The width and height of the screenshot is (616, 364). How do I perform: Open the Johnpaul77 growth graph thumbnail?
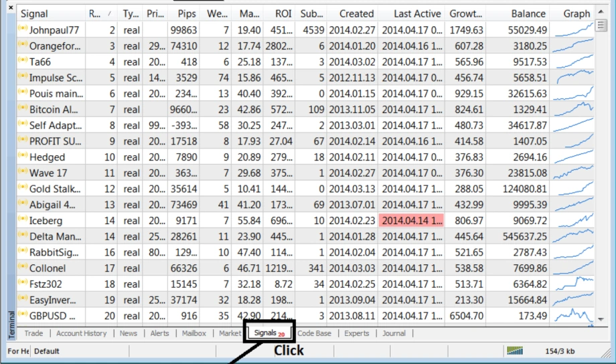[575, 30]
